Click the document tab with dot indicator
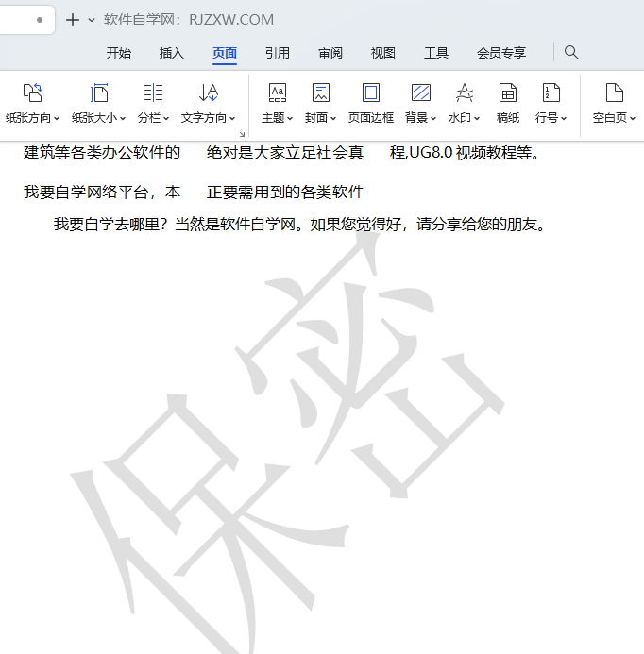Screen dimensions: 644x654 click(27, 20)
